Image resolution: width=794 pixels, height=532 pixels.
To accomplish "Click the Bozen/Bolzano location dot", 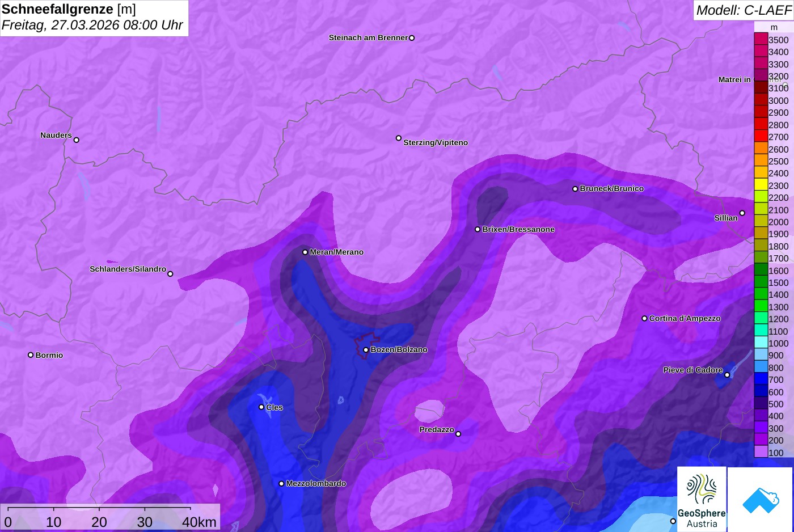I will (366, 350).
